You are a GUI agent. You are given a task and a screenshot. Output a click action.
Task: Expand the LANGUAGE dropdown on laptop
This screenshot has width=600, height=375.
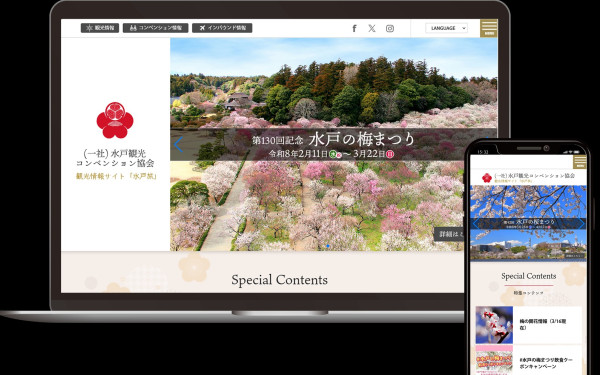pyautogui.click(x=446, y=28)
